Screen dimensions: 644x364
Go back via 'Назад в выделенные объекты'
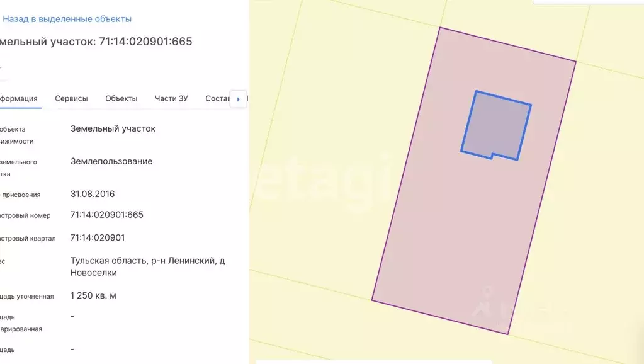(x=67, y=19)
